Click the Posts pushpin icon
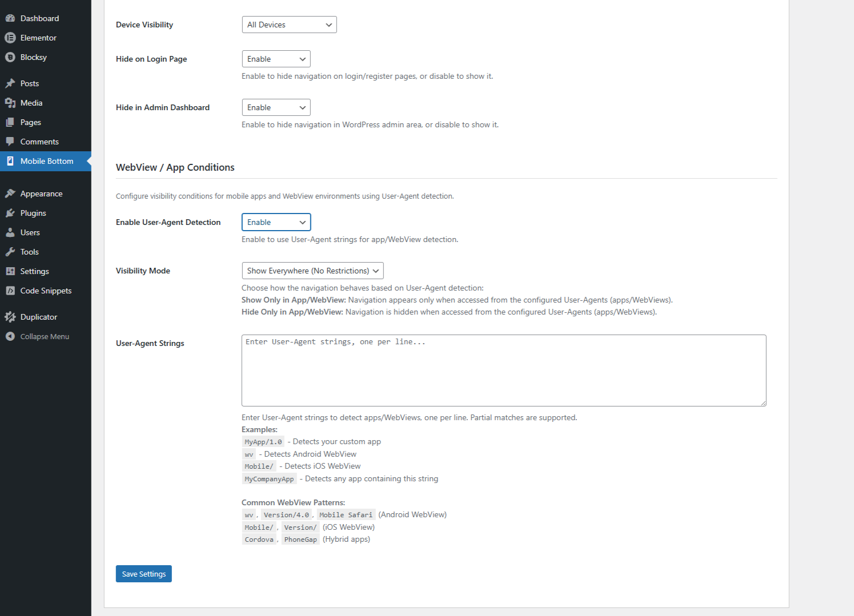Screen dimensions: 854x616 [x=10, y=83]
